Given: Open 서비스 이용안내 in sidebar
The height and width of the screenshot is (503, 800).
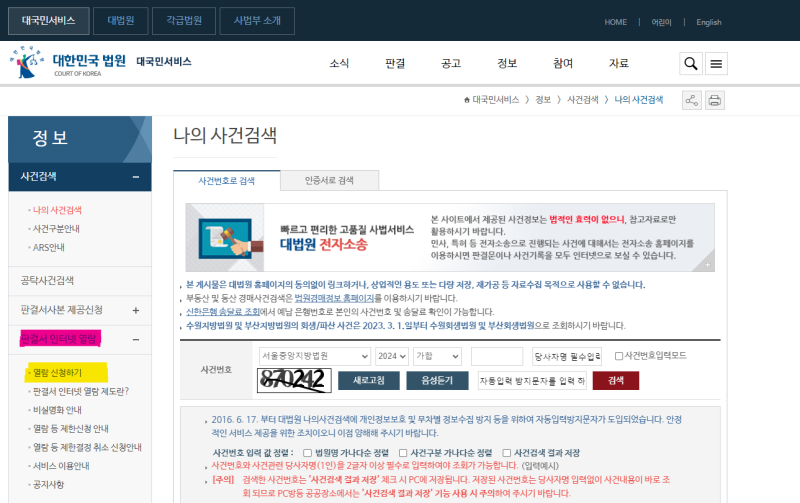Looking at the screenshot, I should [x=61, y=466].
